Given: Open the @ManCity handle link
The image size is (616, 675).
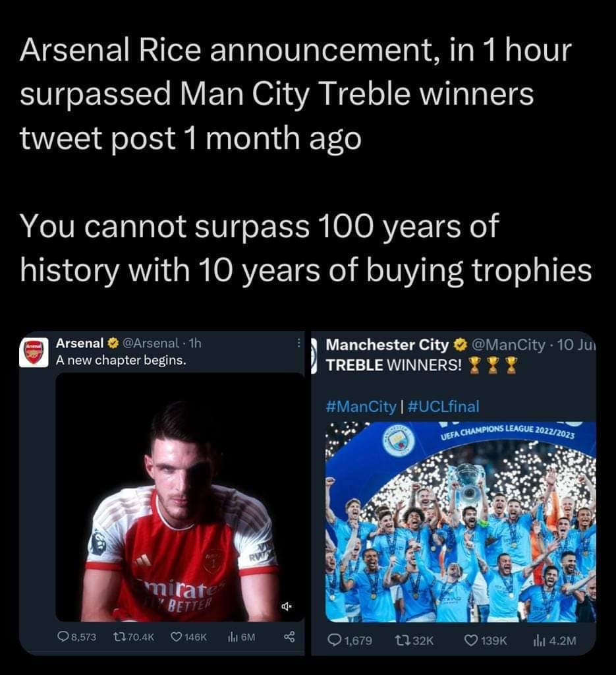Looking at the screenshot, I should click(x=507, y=345).
